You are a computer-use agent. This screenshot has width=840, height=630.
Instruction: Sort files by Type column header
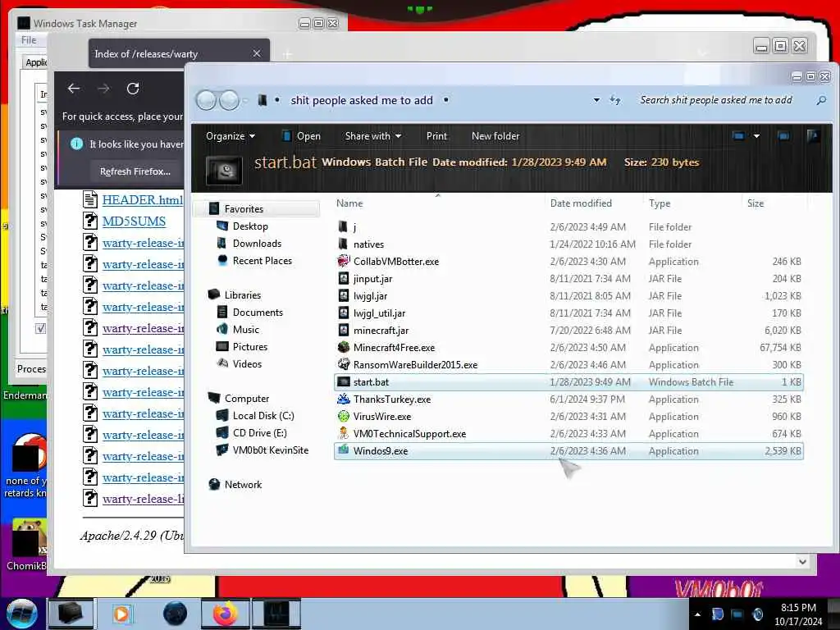coord(660,203)
